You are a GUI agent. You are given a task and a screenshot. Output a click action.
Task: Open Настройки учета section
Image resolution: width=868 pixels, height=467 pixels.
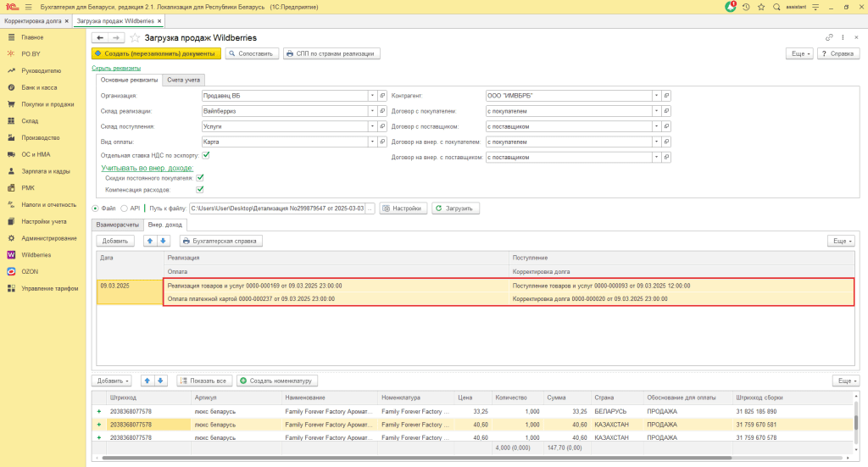pyautogui.click(x=44, y=221)
